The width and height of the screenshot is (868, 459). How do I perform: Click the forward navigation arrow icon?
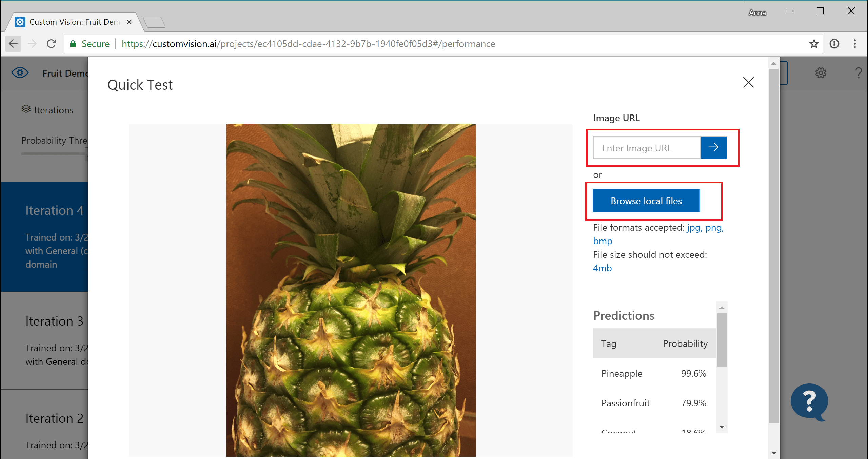(x=32, y=44)
